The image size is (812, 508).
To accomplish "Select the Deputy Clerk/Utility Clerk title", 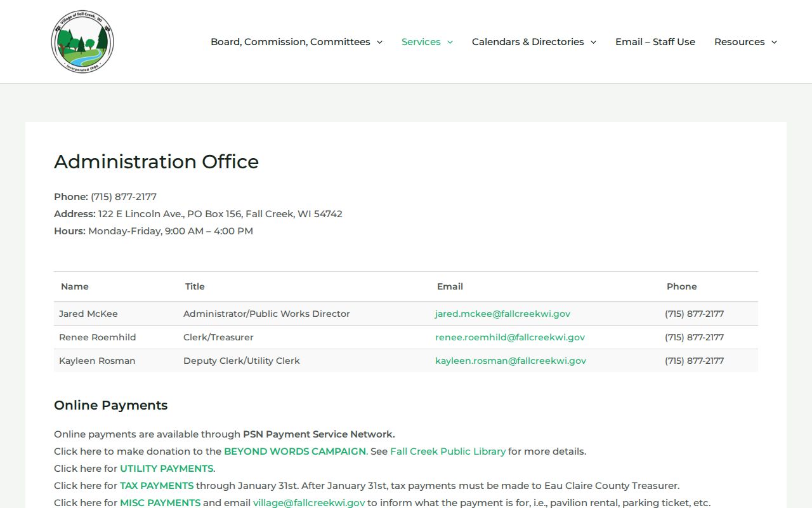I will click(242, 361).
